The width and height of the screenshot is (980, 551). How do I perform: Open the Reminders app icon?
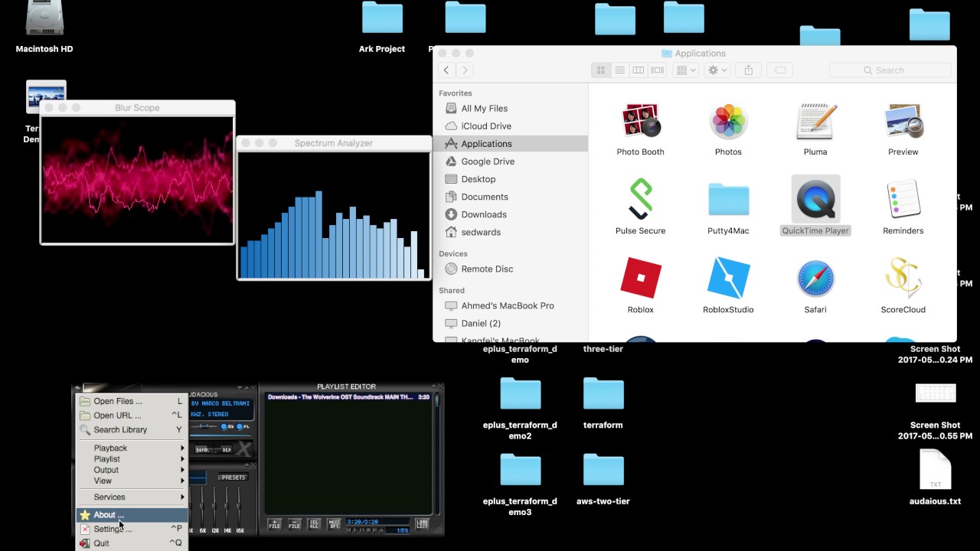(903, 199)
